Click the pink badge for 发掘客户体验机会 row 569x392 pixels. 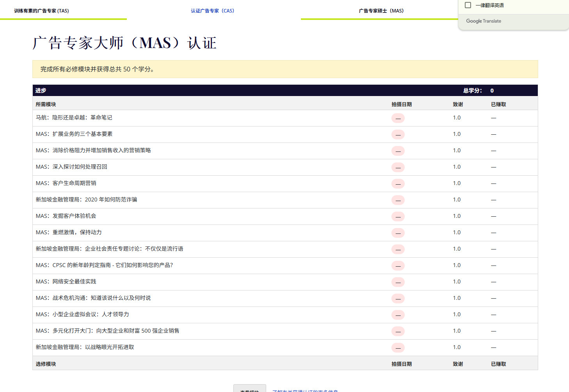398,217
